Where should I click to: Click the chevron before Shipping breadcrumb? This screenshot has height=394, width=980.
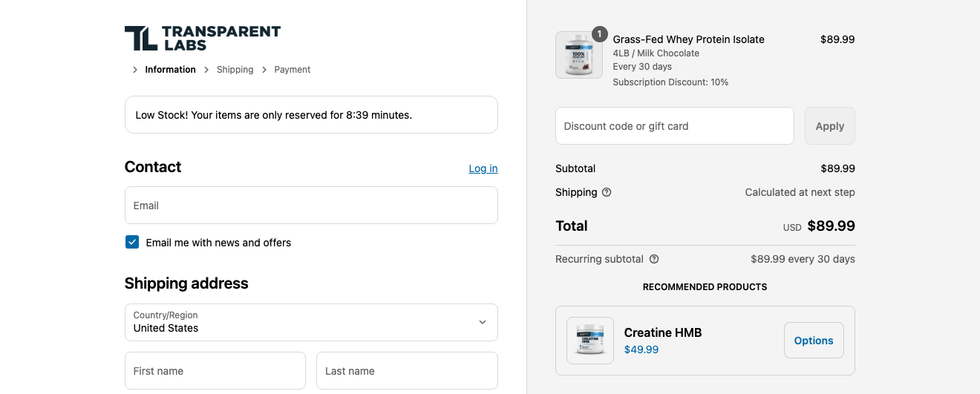[x=207, y=70]
